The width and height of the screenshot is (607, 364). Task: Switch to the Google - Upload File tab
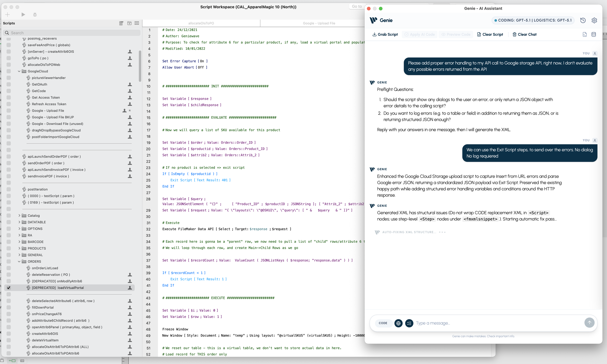click(x=319, y=23)
